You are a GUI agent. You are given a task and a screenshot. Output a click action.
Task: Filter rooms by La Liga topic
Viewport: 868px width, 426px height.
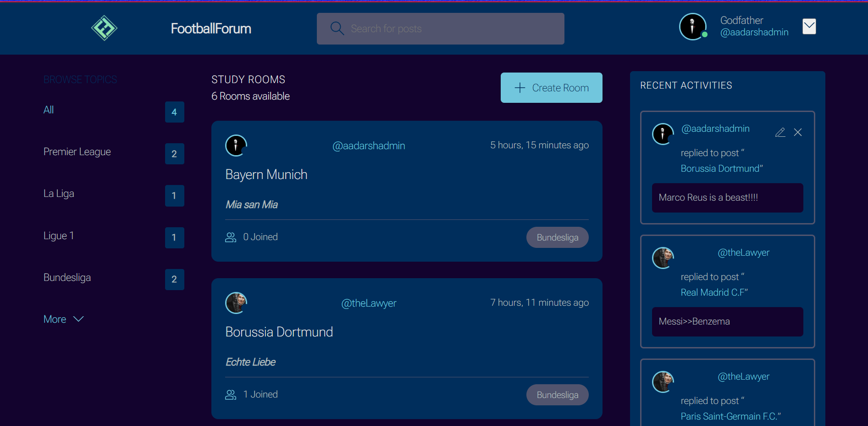[59, 193]
